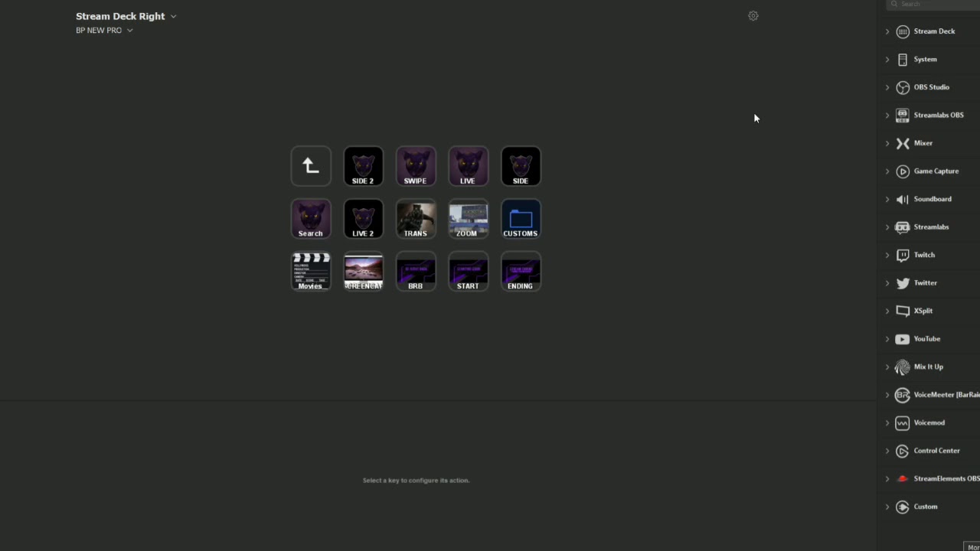Expand the OBS Studio category
The width and height of the screenshot is (980, 551).
tap(887, 87)
